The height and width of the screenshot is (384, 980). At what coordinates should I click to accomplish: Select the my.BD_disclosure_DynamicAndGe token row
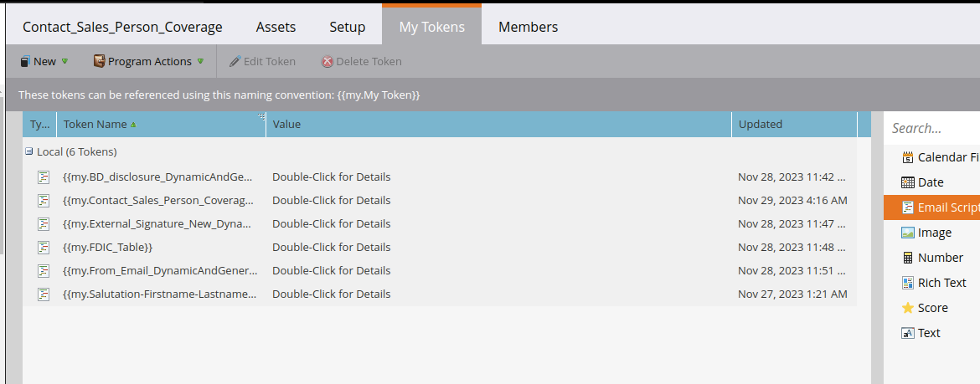click(x=440, y=177)
